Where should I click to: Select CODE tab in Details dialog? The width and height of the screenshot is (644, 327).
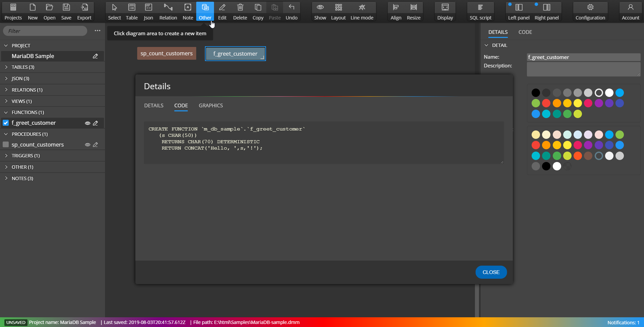pos(181,105)
